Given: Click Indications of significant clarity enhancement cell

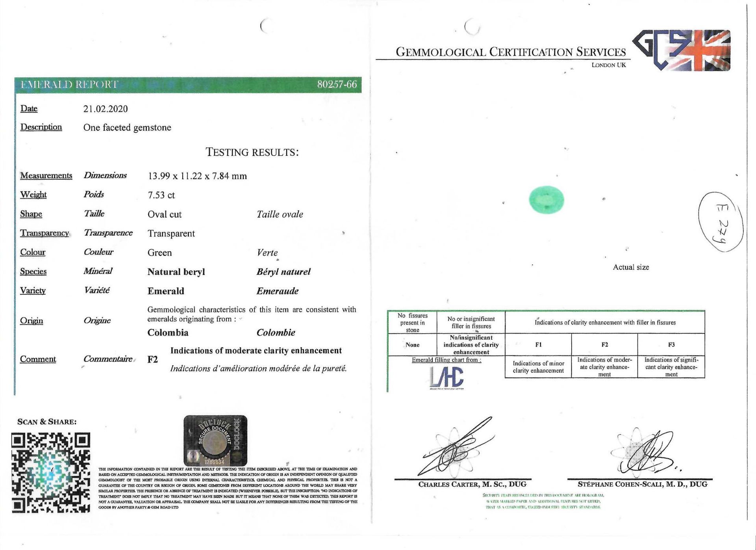Looking at the screenshot, I should [671, 367].
